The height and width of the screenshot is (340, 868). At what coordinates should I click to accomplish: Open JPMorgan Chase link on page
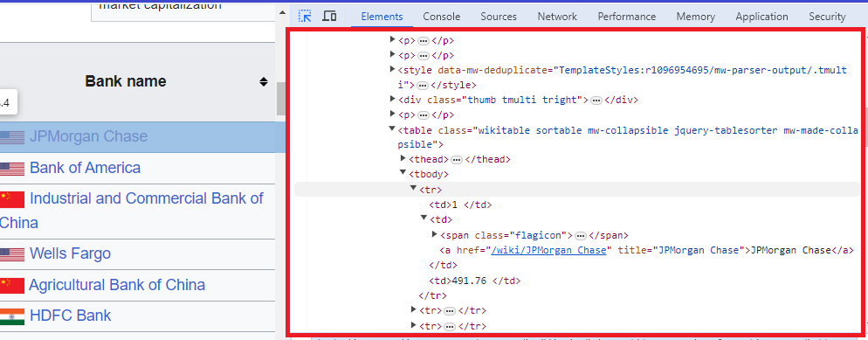point(88,136)
